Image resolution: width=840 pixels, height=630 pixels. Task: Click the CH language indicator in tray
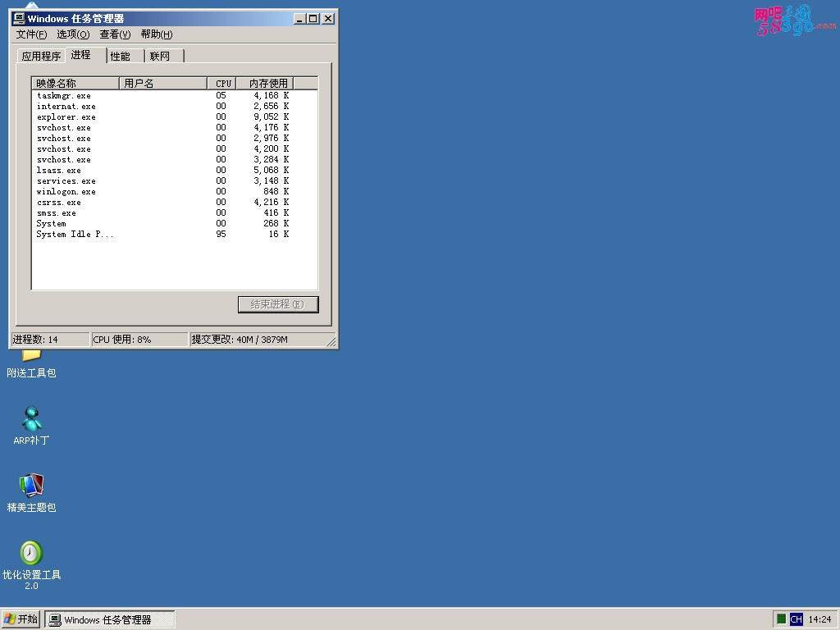click(796, 619)
